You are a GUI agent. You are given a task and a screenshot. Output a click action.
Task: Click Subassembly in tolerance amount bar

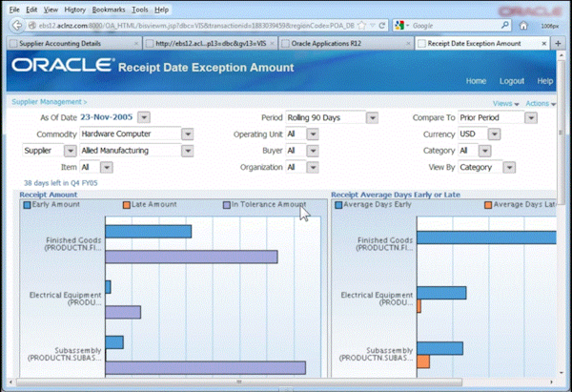pos(205,367)
